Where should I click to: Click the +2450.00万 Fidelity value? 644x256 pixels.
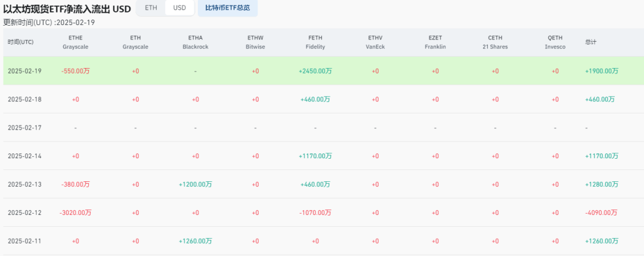click(315, 71)
